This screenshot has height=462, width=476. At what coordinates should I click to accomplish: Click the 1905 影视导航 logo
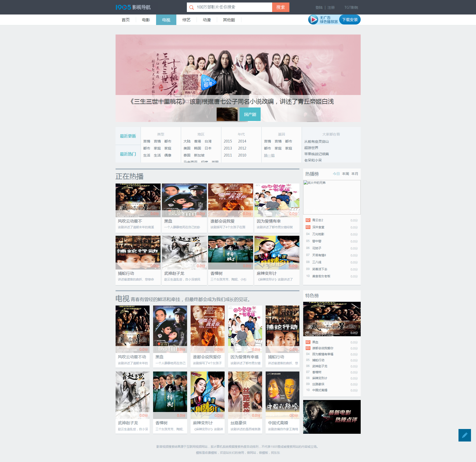pos(133,7)
